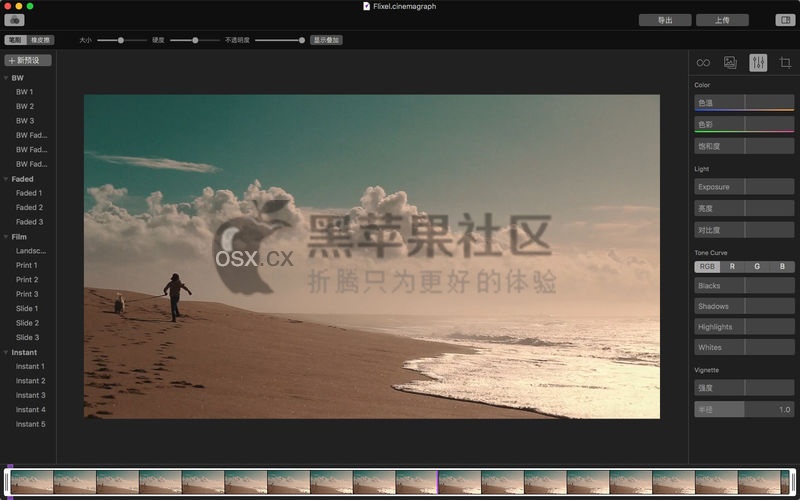
Task: Click the Highlights tone slider
Action: [744, 327]
